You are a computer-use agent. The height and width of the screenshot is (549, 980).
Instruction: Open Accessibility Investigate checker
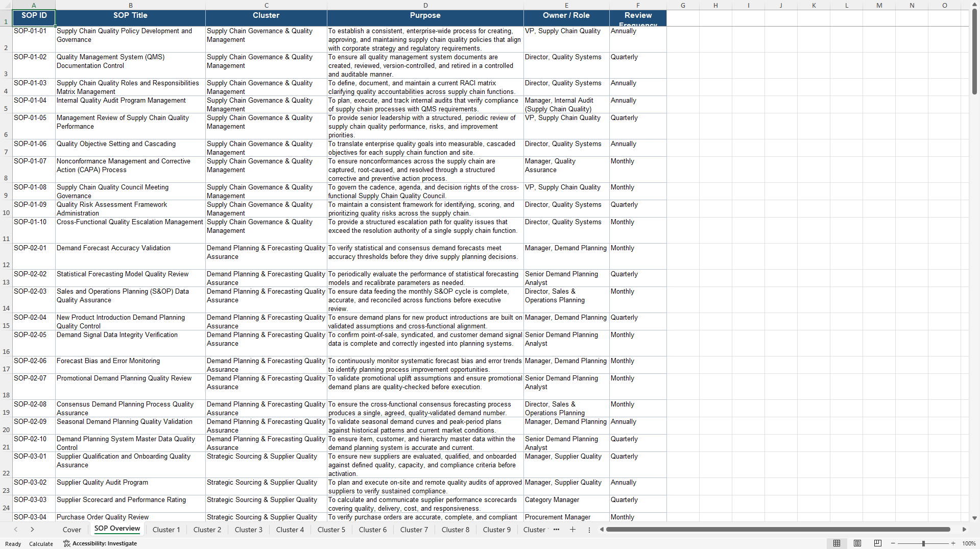click(100, 543)
